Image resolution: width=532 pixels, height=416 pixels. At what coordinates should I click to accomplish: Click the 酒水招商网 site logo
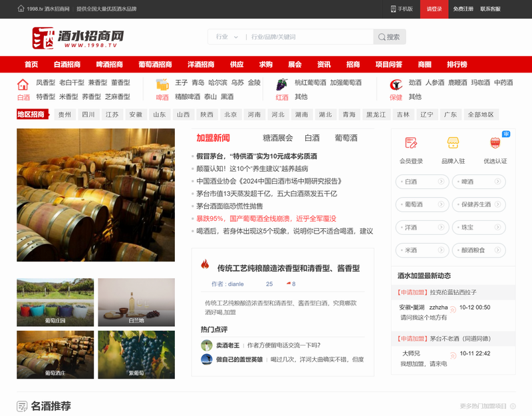point(78,37)
